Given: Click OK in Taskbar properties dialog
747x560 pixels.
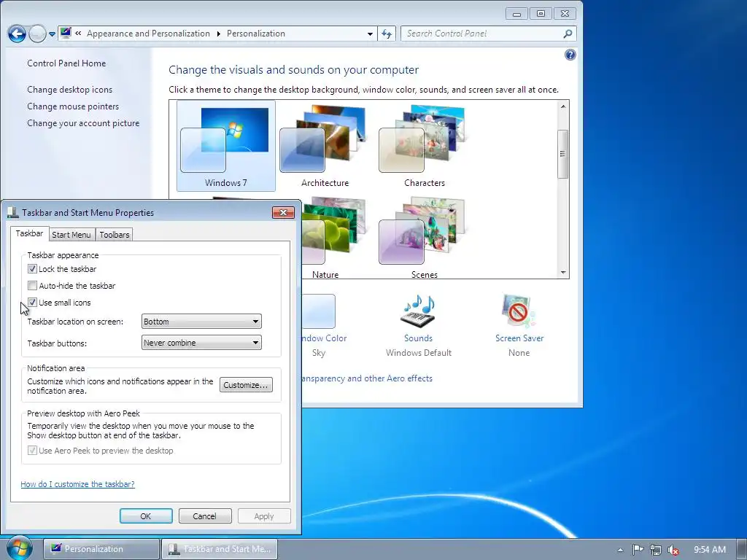Looking at the screenshot, I should (x=146, y=516).
